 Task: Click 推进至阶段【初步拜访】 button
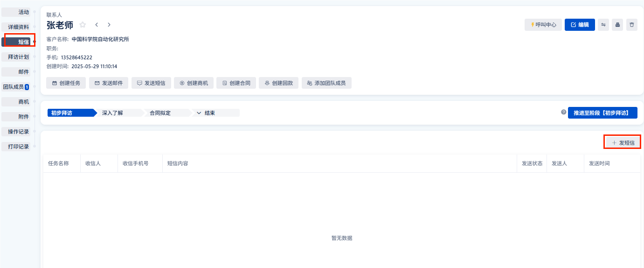pos(602,113)
